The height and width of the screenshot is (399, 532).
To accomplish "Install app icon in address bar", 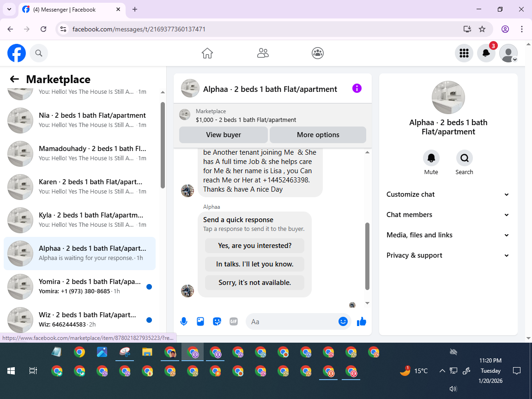I will (x=467, y=29).
